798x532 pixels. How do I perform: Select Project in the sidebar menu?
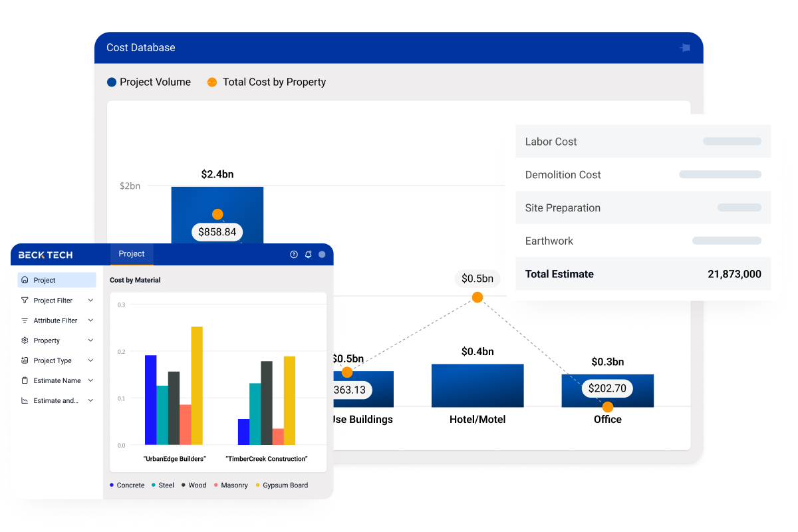(x=57, y=280)
